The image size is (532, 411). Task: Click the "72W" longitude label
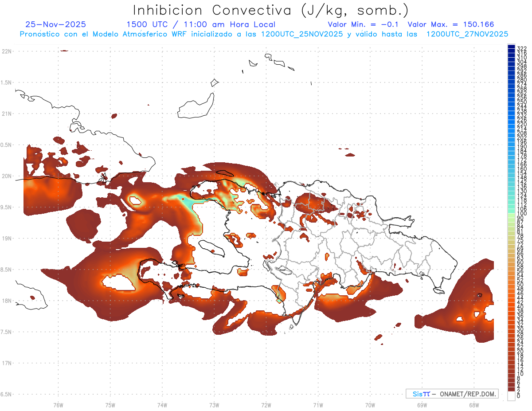point(266,404)
